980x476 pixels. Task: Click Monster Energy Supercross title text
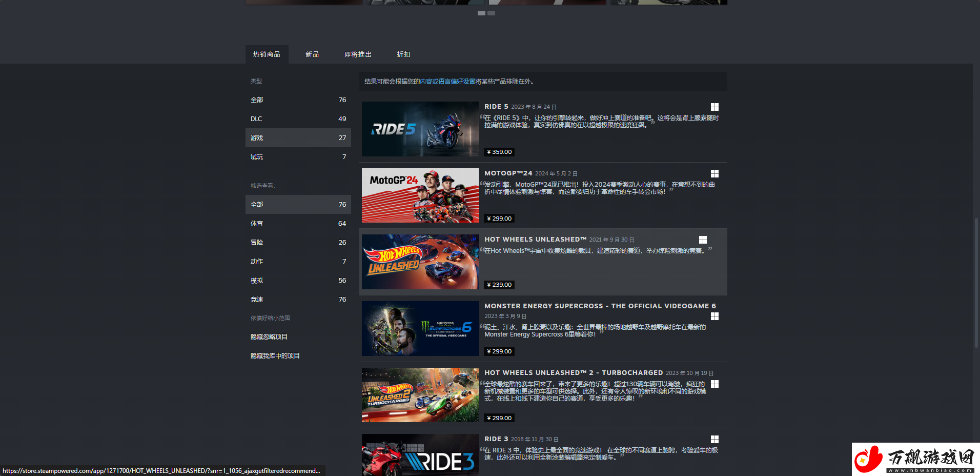point(600,306)
